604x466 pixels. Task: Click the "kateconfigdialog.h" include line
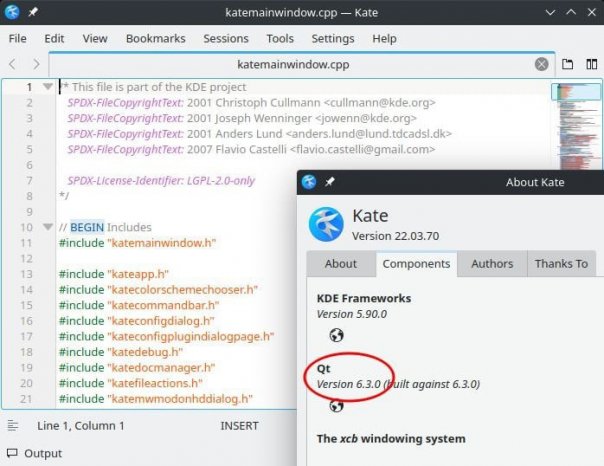(x=136, y=320)
